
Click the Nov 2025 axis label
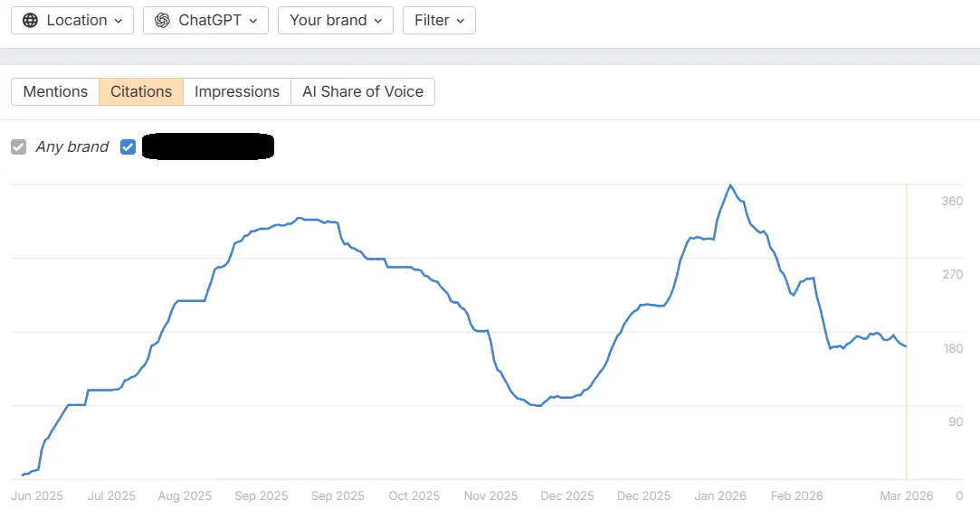pyautogui.click(x=490, y=495)
